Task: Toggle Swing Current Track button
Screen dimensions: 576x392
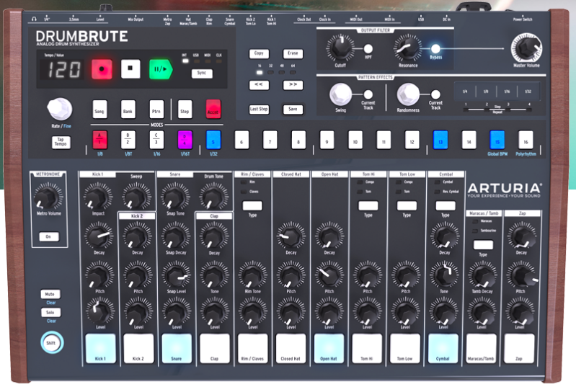Action: point(368,94)
